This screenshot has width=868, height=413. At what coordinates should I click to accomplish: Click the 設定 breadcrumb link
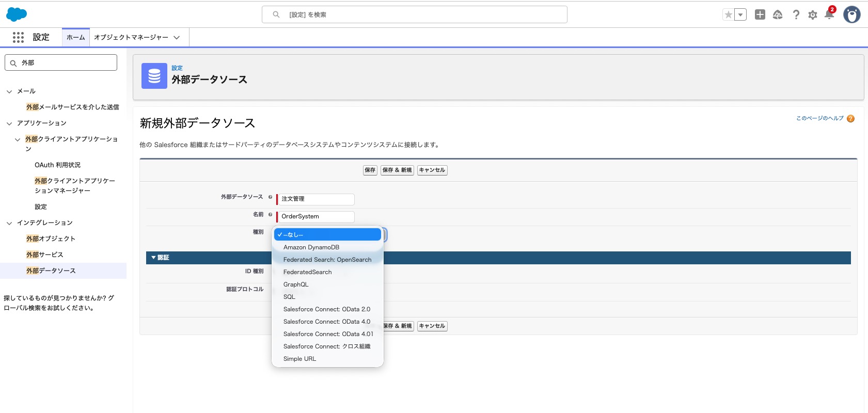coord(177,68)
